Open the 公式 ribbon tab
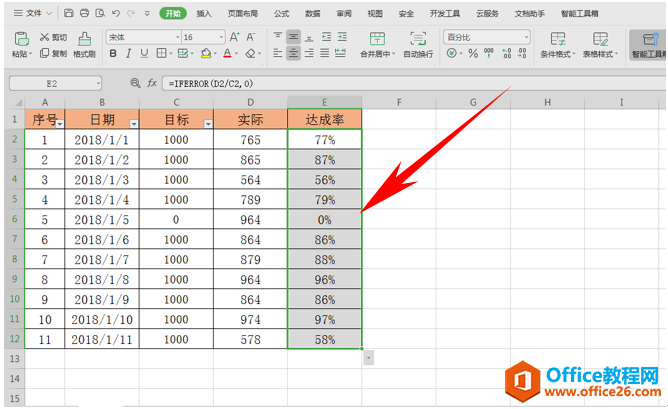This screenshot has height=409, width=668. tap(281, 14)
